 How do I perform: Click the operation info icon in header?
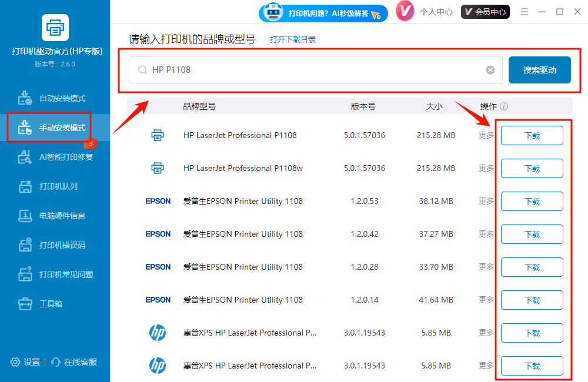(x=504, y=107)
